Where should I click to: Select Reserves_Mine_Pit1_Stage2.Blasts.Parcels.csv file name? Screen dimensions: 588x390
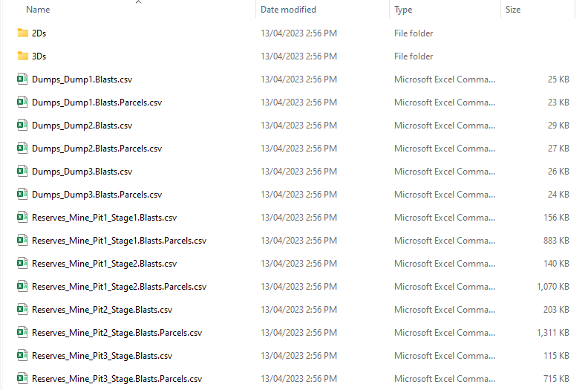tap(119, 287)
